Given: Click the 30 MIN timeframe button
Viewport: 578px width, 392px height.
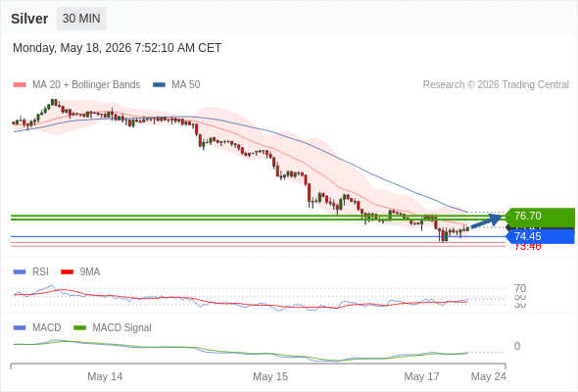Looking at the screenshot, I should (x=81, y=19).
